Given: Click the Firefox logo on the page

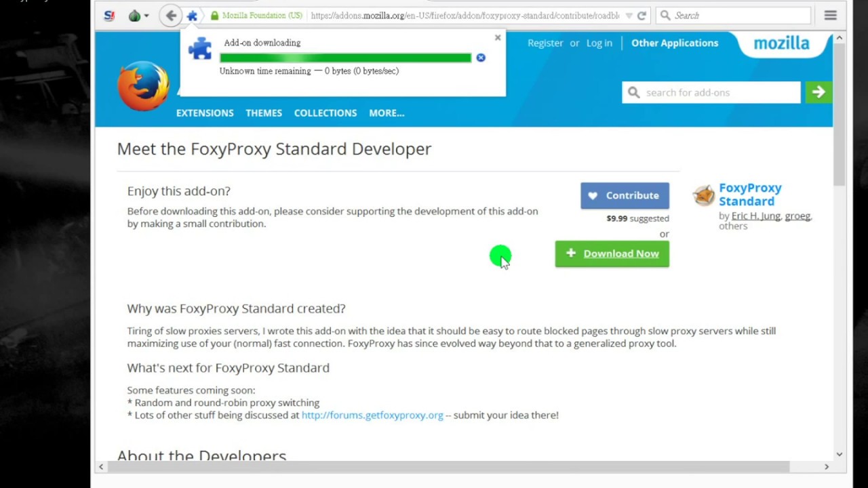Looking at the screenshot, I should pyautogui.click(x=143, y=86).
